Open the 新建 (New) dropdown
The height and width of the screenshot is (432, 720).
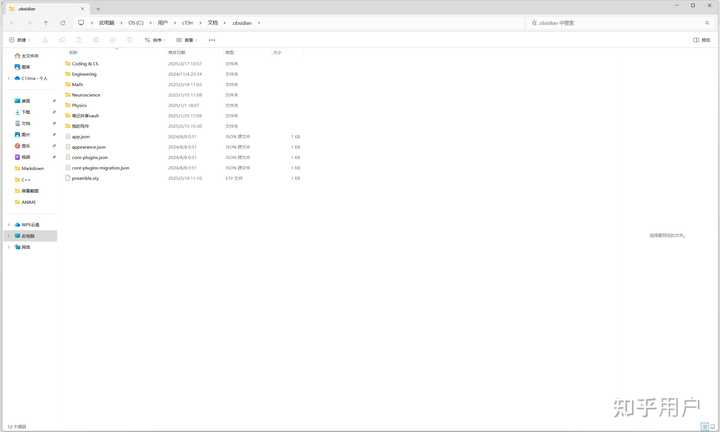pyautogui.click(x=19, y=40)
